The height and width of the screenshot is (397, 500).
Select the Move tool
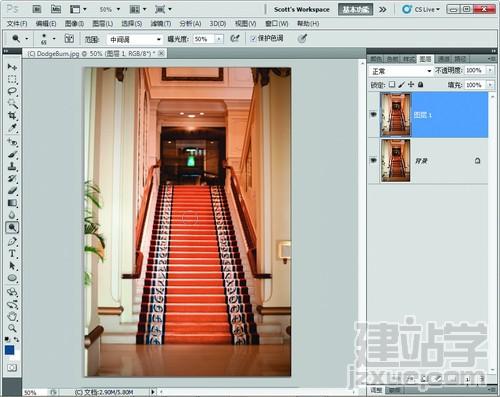click(12, 67)
